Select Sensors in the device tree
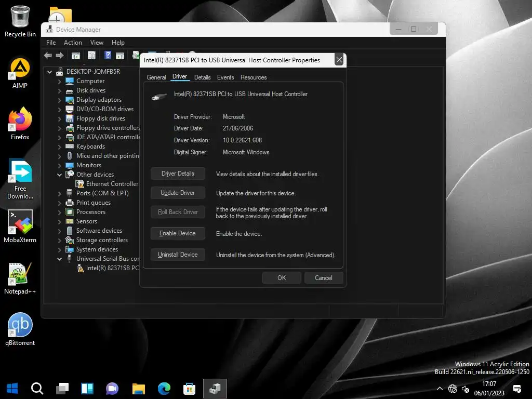 [x=87, y=221]
